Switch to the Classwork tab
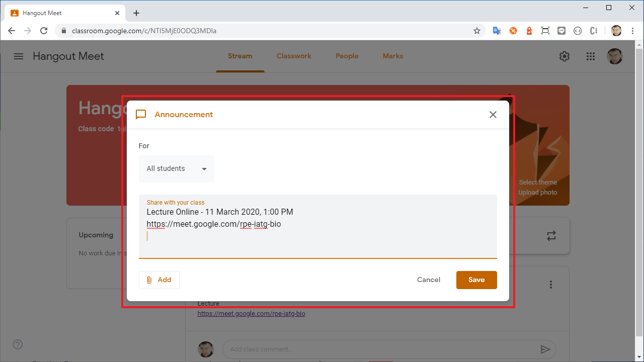644x362 pixels. click(x=294, y=56)
